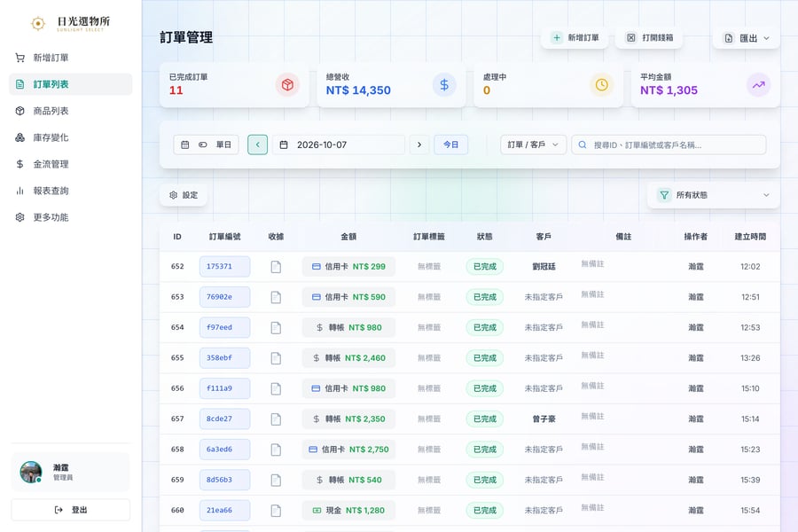The image size is (798, 532).
Task: Click the 現金 NT$ 1,280 payment badge
Action: [x=348, y=510]
